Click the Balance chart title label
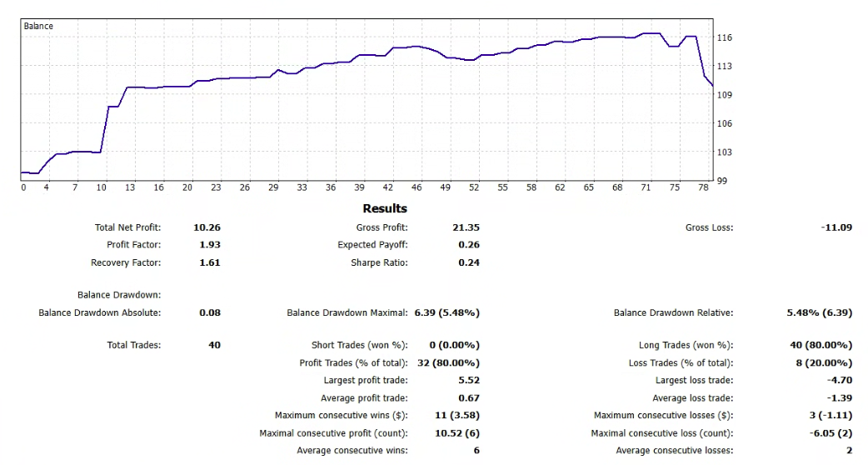 38,27
